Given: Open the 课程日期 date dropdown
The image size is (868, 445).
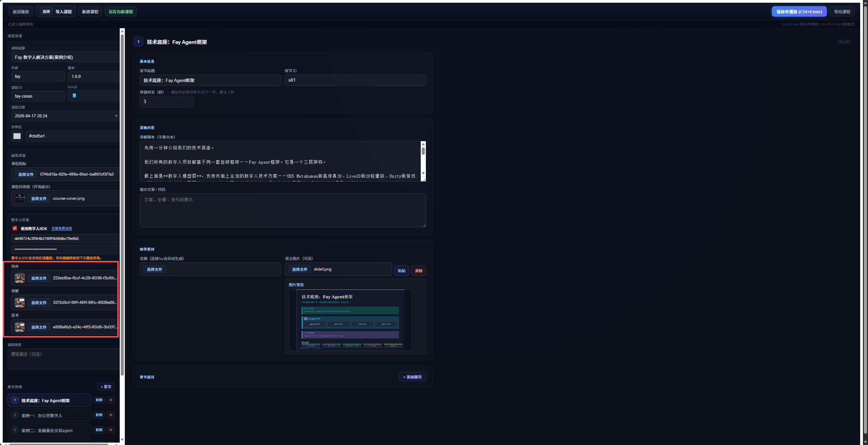Looking at the screenshot, I should pos(116,116).
